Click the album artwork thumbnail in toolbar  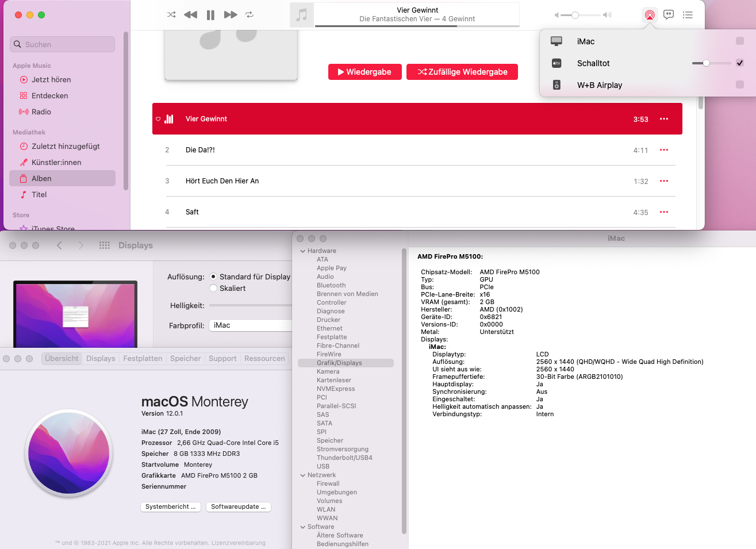pyautogui.click(x=302, y=15)
